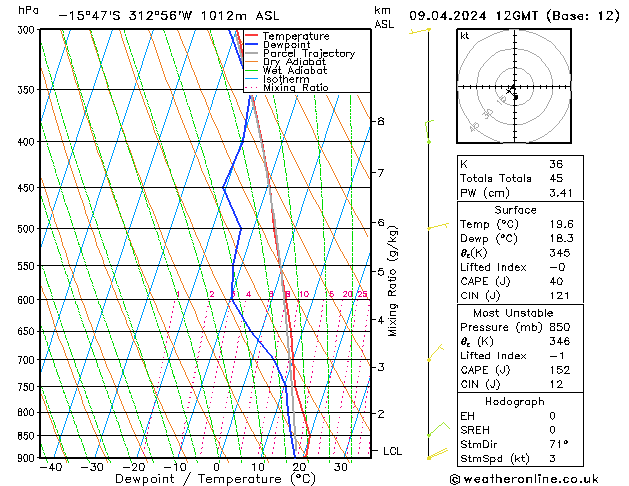Click the '-40' temperature axis label

(x=51, y=468)
